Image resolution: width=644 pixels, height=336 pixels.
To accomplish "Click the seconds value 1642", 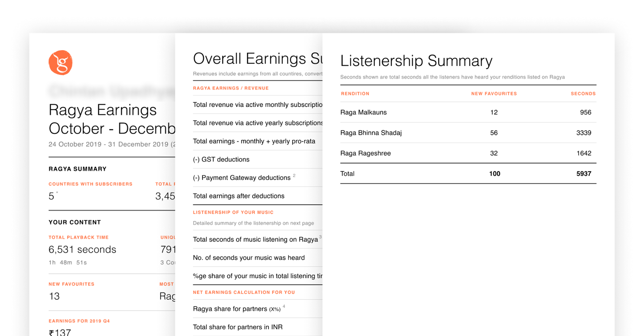I will coord(584,153).
